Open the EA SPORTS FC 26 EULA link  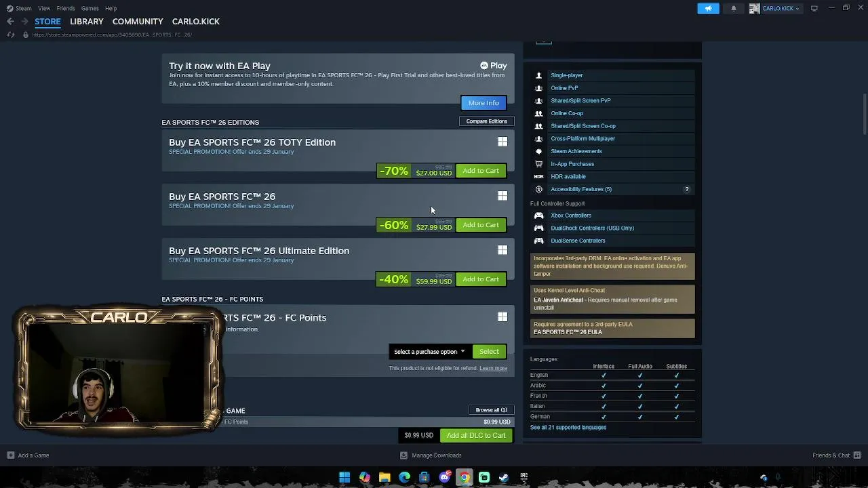click(568, 332)
